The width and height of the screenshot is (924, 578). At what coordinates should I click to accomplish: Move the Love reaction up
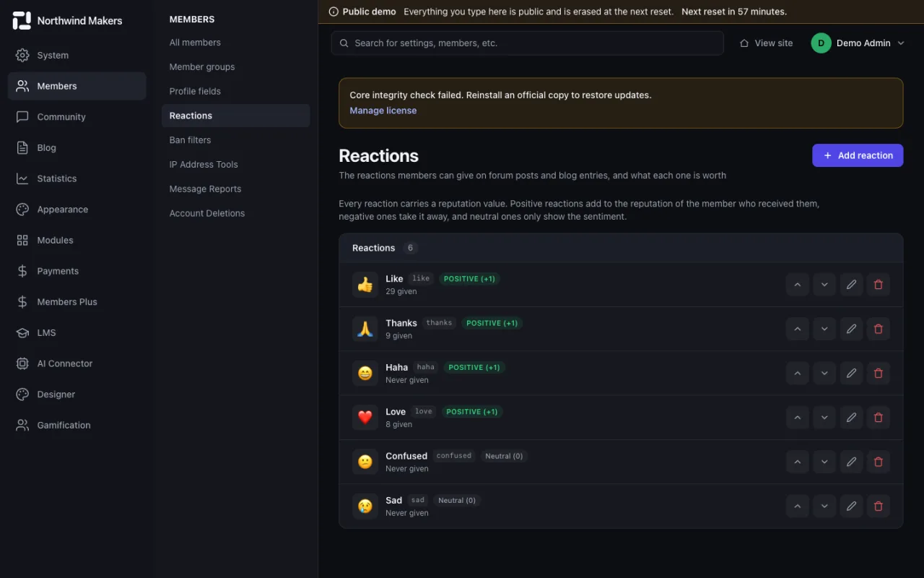click(x=798, y=418)
